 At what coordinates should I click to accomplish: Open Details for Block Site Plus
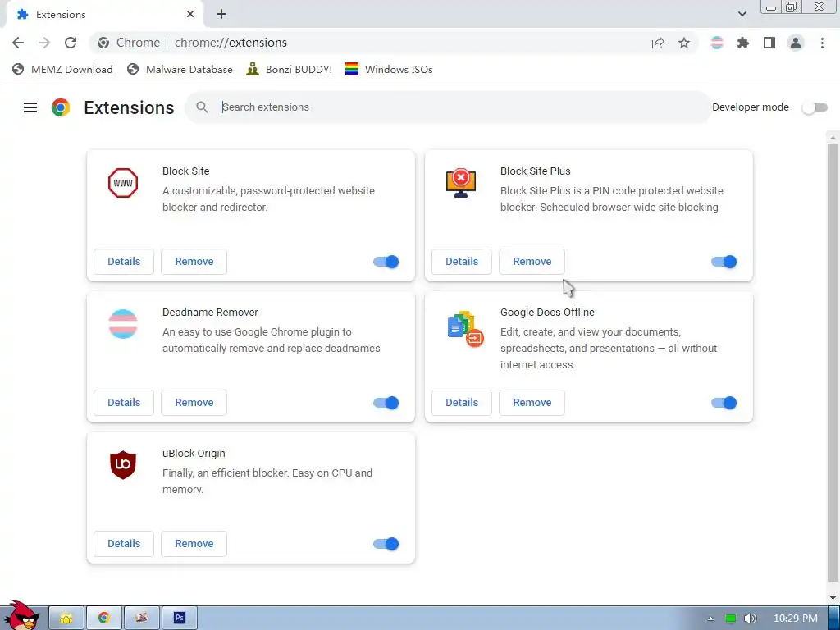pyautogui.click(x=462, y=262)
